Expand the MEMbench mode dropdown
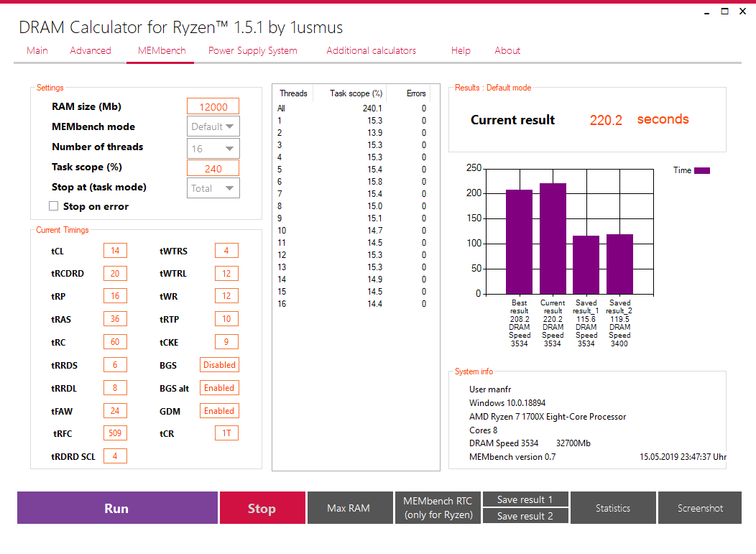Image resolution: width=756 pixels, height=554 pixels. click(x=213, y=126)
